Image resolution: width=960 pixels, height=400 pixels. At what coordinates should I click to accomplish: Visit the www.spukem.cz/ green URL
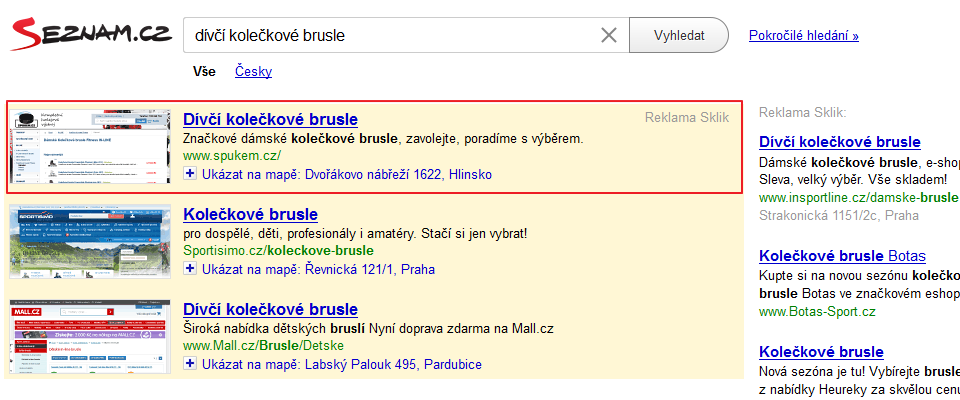232,156
